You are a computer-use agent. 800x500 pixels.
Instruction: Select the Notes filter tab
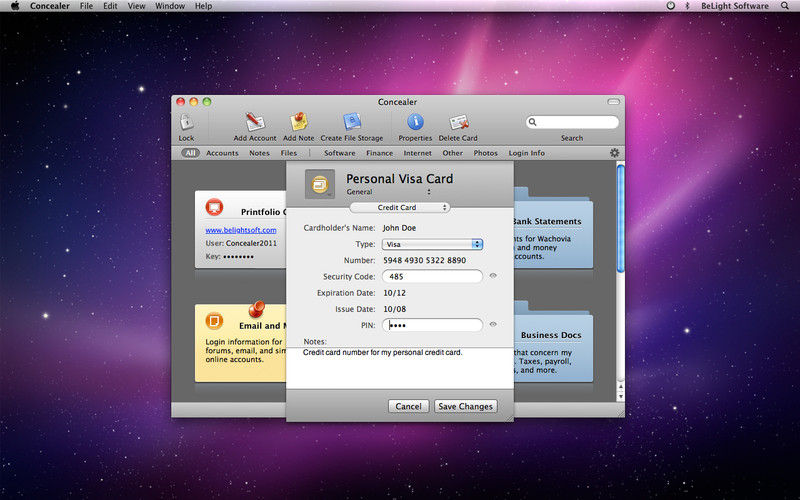(259, 153)
